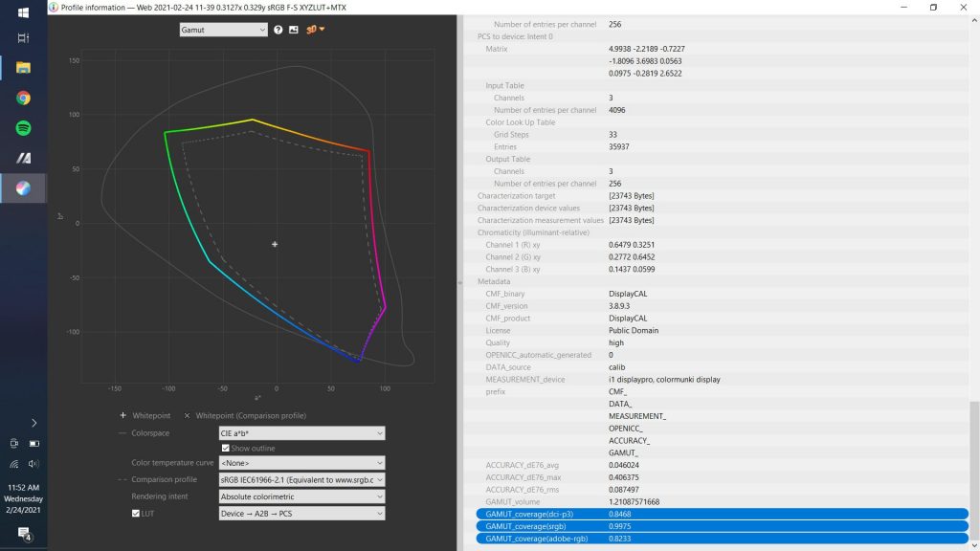Open File Explorer from the taskbar

[x=23, y=68]
